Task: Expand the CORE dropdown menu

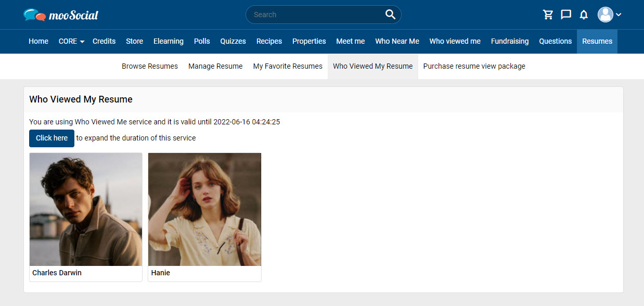Action: coord(71,41)
